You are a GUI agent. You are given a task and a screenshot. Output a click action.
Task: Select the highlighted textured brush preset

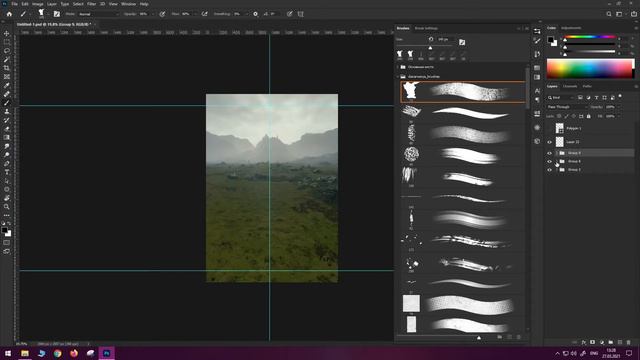tap(462, 91)
